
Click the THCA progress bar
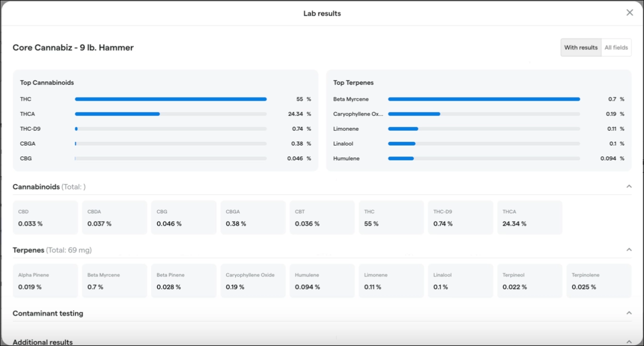(171, 114)
